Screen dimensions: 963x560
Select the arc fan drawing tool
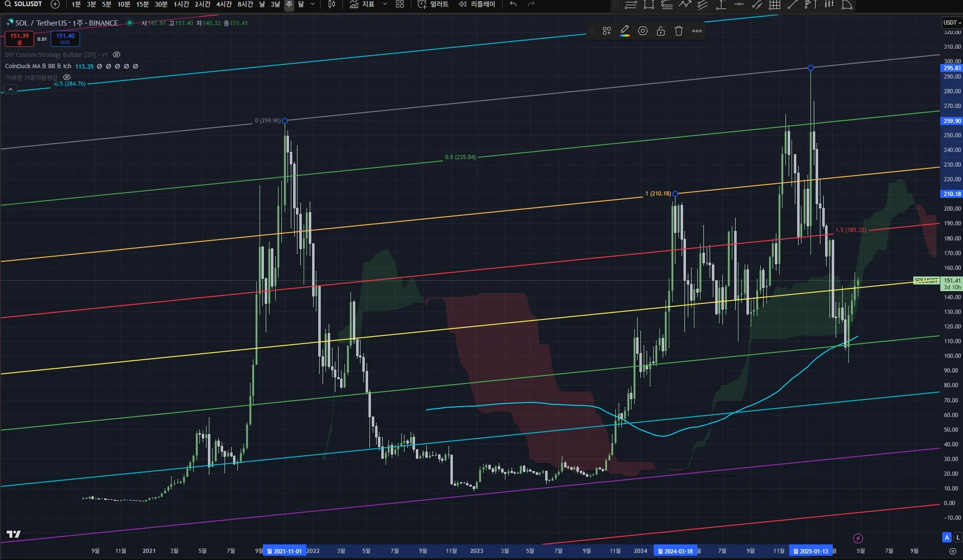[847, 5]
